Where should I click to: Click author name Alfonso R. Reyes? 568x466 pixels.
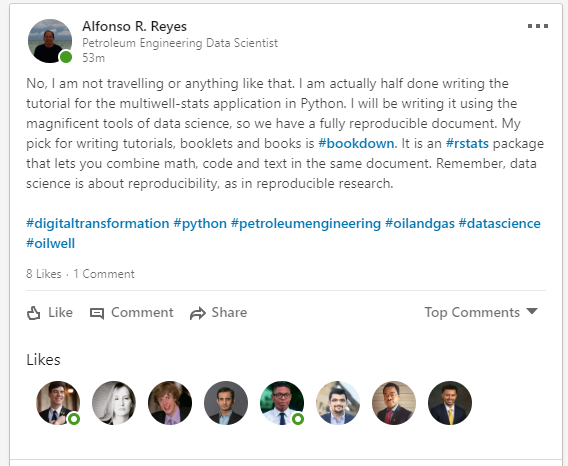pyautogui.click(x=134, y=26)
